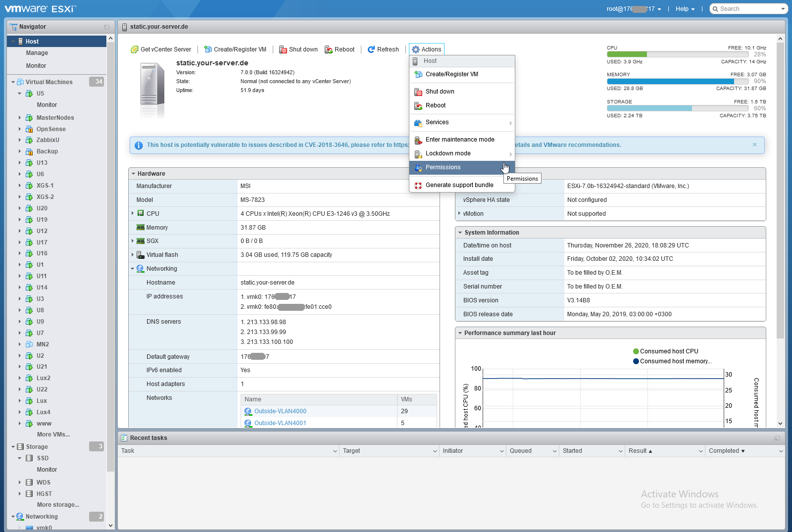Click the Consumed host CPU legend dot

636,351
